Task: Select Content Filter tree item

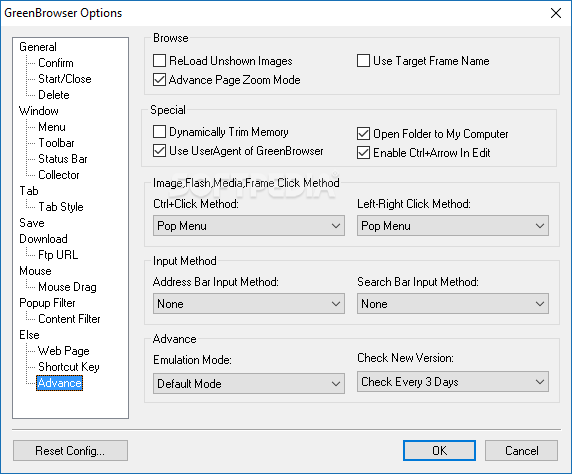Action: point(69,319)
